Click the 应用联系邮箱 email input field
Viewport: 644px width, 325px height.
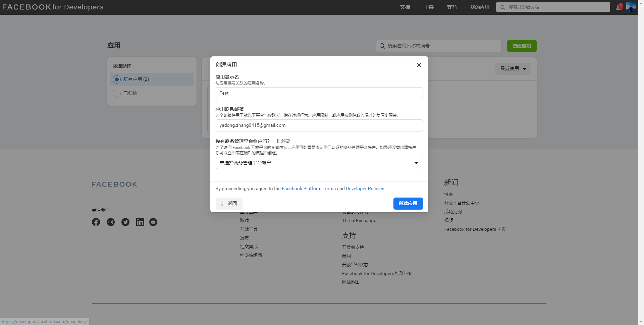pyautogui.click(x=319, y=125)
